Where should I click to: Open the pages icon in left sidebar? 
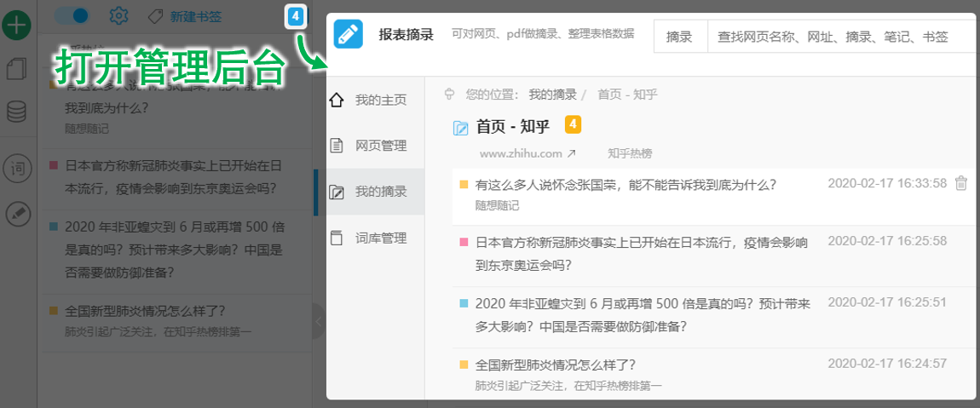pyautogui.click(x=16, y=68)
